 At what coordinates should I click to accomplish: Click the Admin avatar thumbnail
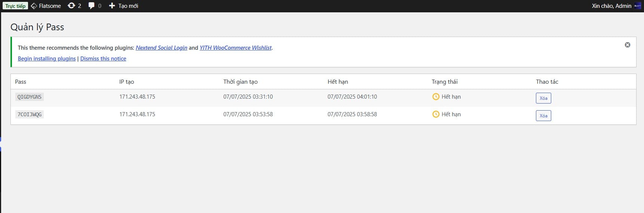(638, 6)
